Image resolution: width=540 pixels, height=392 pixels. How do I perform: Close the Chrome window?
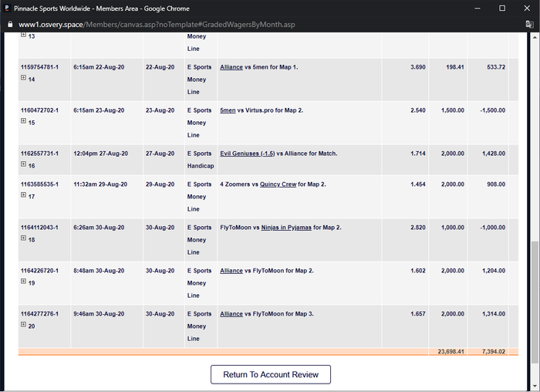tap(527, 8)
